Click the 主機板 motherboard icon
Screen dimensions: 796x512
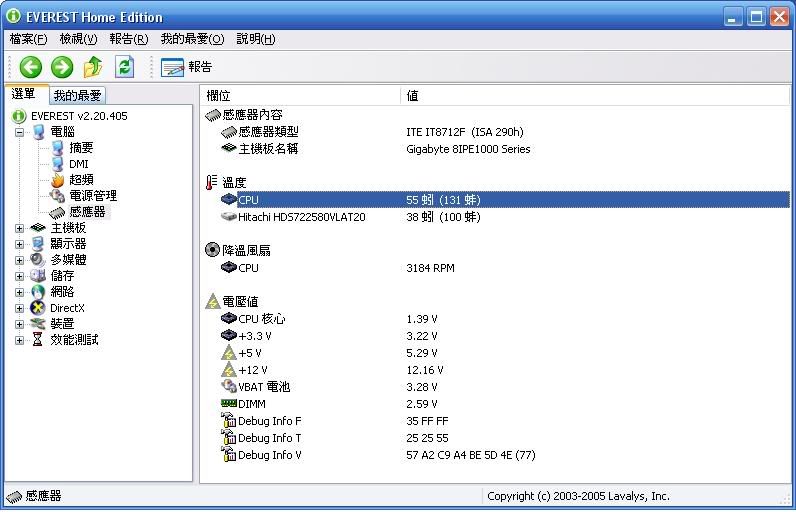pyautogui.click(x=38, y=228)
